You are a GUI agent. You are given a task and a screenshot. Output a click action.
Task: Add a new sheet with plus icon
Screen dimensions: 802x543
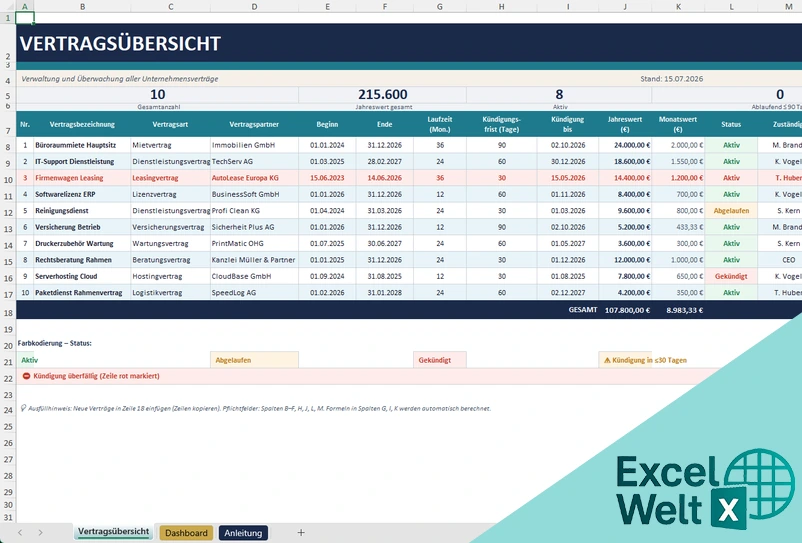pyautogui.click(x=301, y=533)
